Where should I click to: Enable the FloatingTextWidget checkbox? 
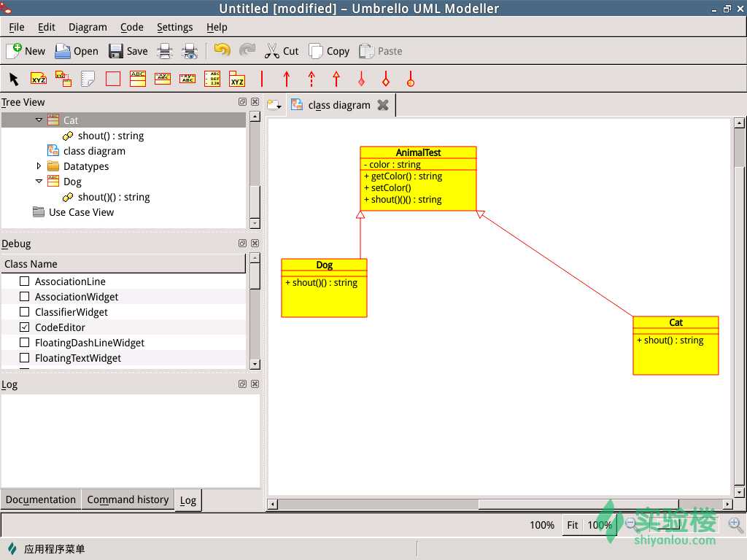click(x=24, y=357)
